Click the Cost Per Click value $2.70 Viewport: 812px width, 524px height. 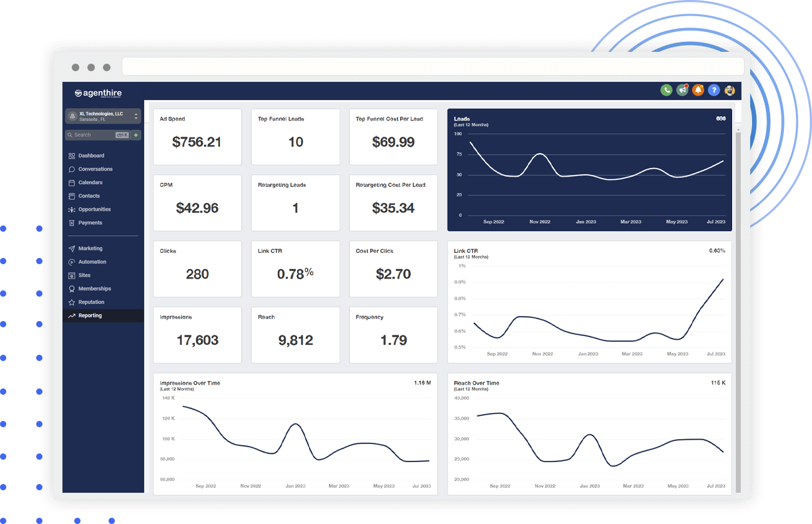point(393,274)
